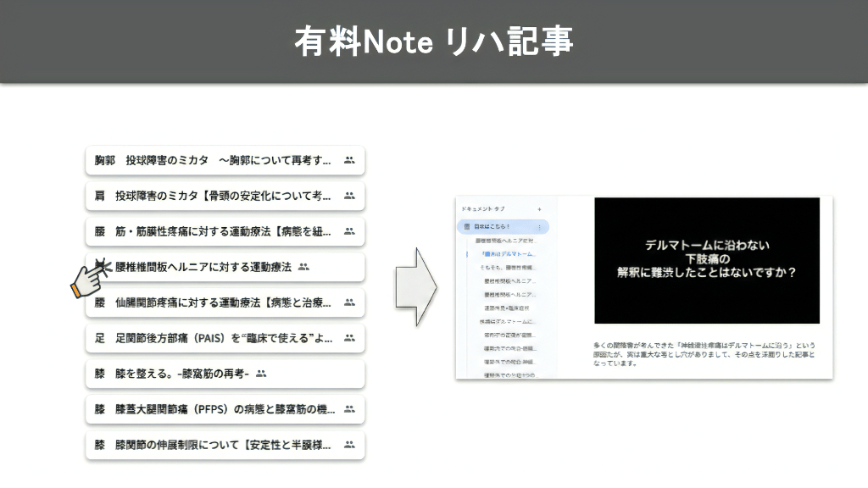This screenshot has width=868, height=488.
Task: Jump to the そもそも、outline entry
Action: (508, 268)
